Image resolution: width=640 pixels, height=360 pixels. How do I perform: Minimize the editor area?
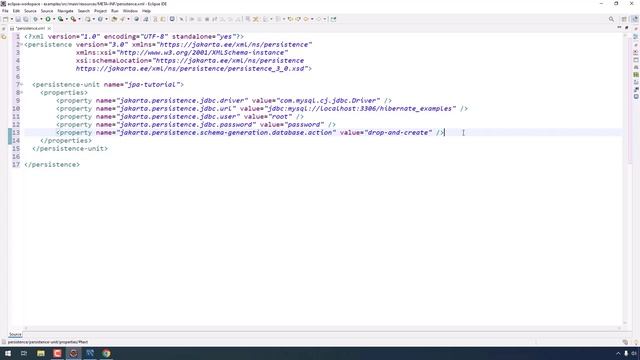click(x=619, y=28)
